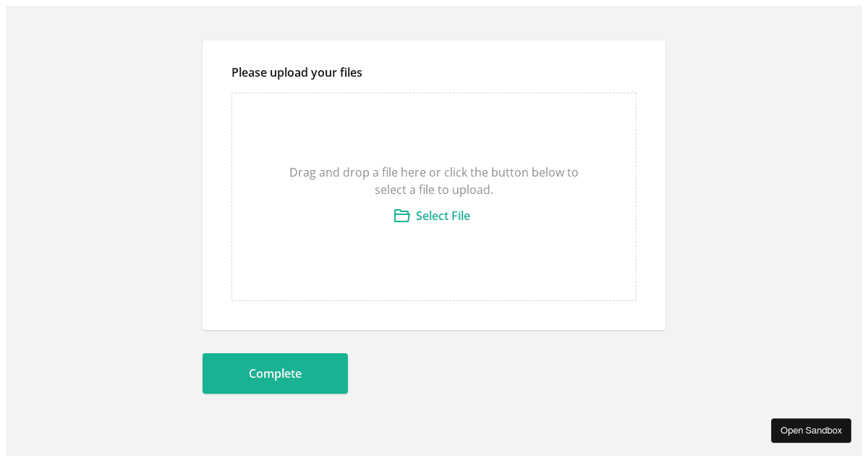Viewport: 868px width, 456px height.
Task: Click the 'Please upload your files' heading
Action: pyautogui.click(x=297, y=72)
